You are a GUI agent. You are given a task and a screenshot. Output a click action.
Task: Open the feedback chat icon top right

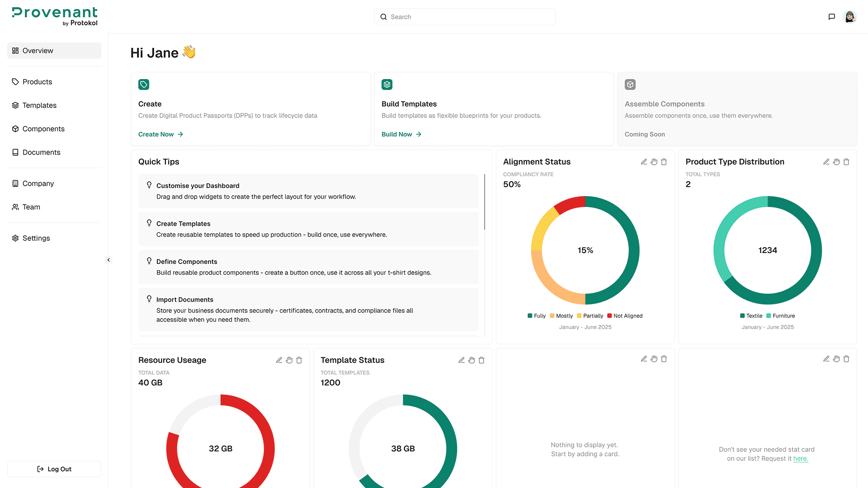click(831, 17)
